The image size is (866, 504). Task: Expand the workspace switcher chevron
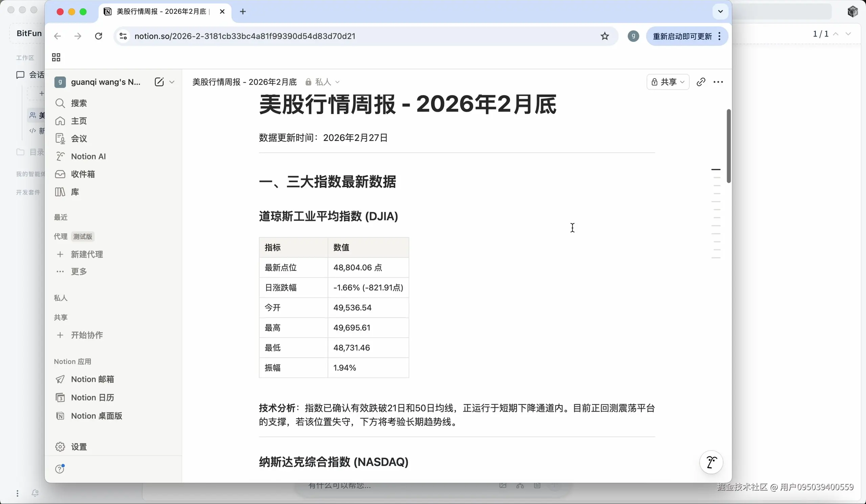point(172,83)
